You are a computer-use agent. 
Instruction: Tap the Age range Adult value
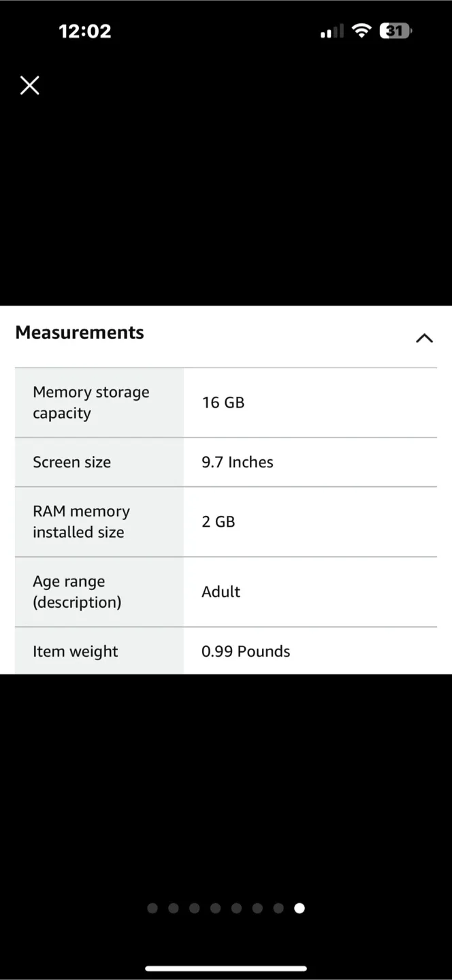(x=221, y=591)
